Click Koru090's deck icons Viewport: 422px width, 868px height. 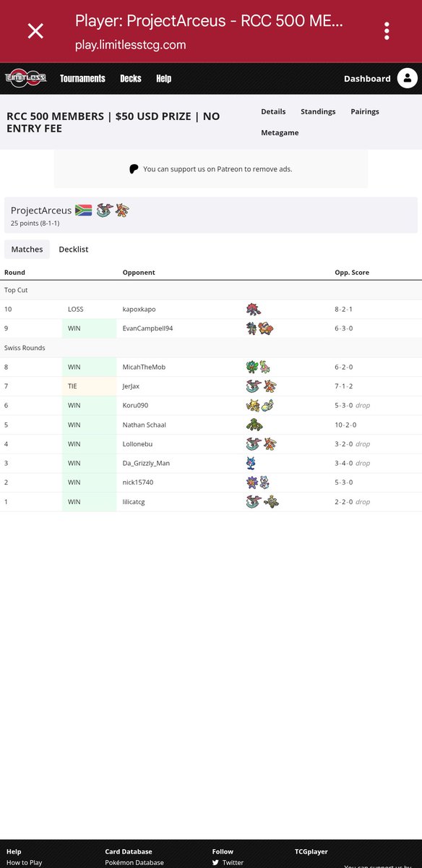coord(260,405)
